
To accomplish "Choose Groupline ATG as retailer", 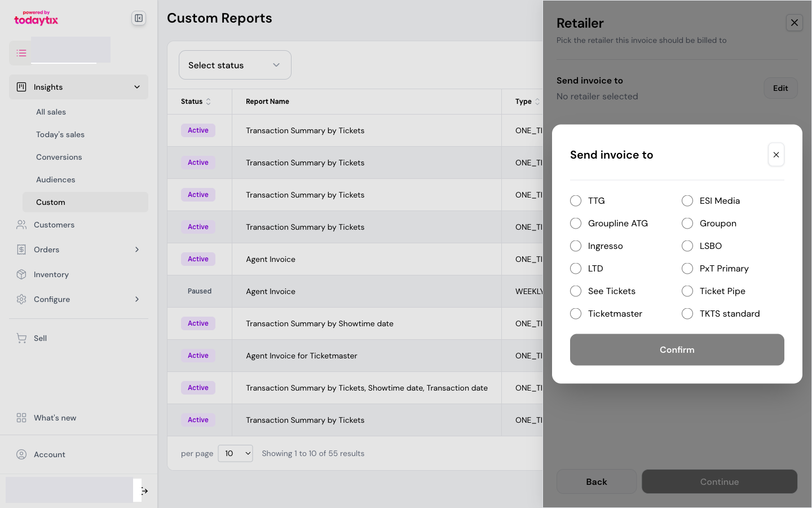I will (576, 224).
